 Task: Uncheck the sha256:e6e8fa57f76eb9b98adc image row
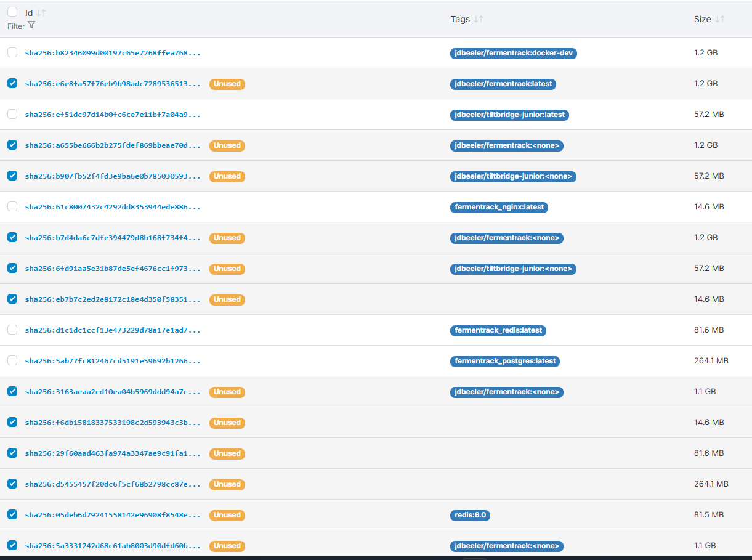pos(12,83)
